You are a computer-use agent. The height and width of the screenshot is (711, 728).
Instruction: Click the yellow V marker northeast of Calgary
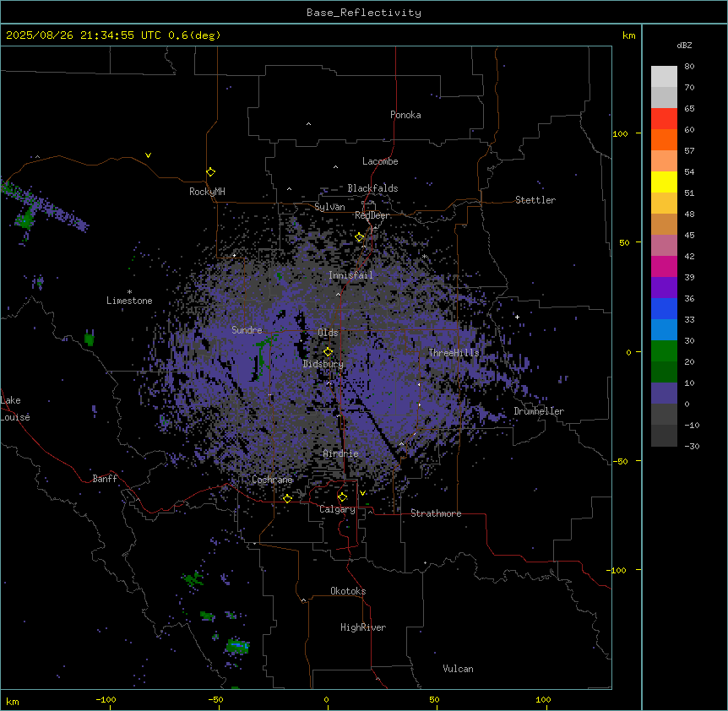coord(362,493)
